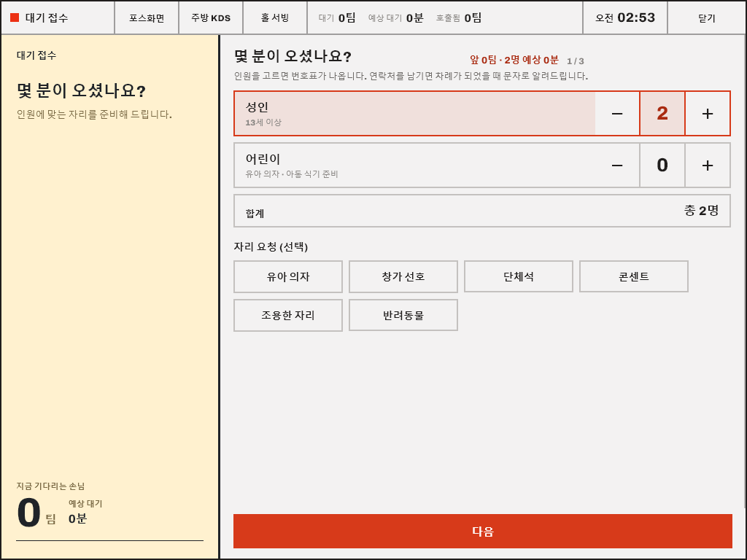
Task: Click 지금 기다리는 손님 label
Action: (x=50, y=486)
